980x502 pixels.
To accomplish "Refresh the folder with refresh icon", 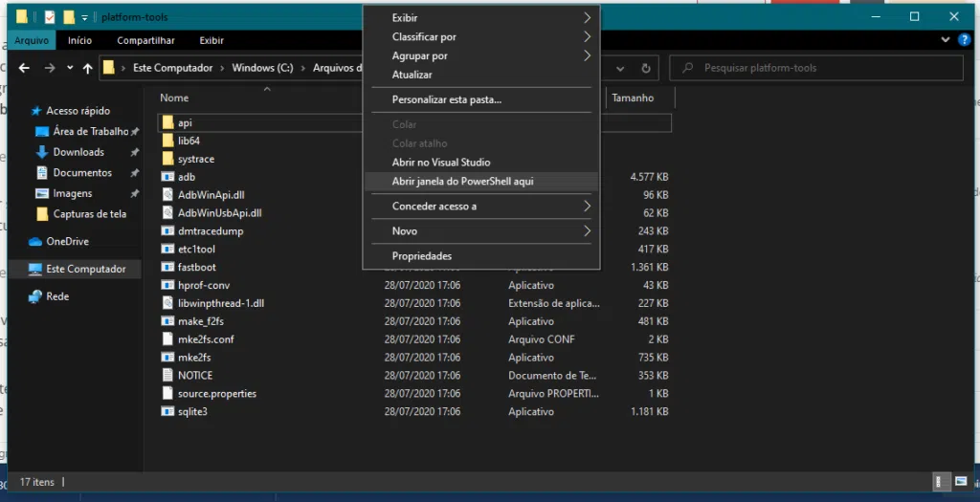I will click(646, 69).
